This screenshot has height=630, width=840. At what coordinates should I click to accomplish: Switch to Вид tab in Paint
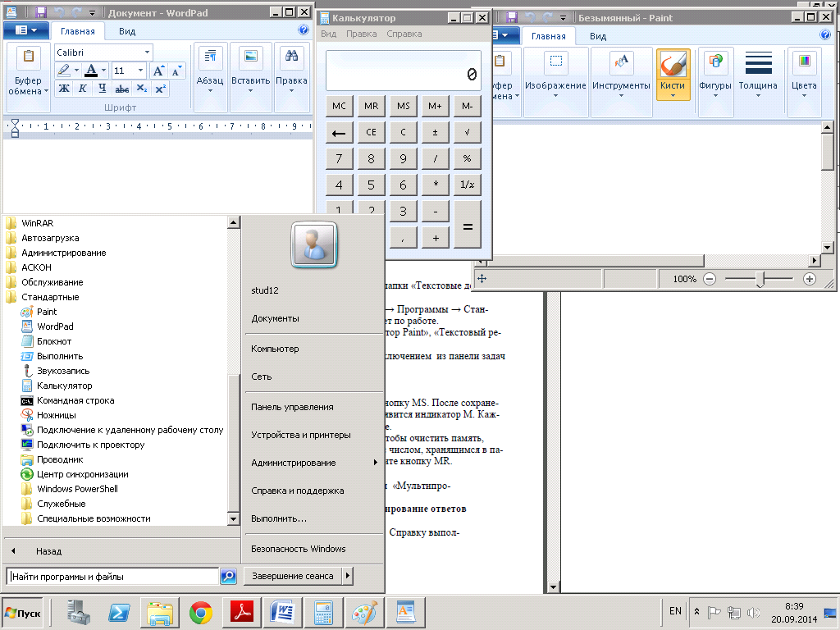pyautogui.click(x=598, y=36)
